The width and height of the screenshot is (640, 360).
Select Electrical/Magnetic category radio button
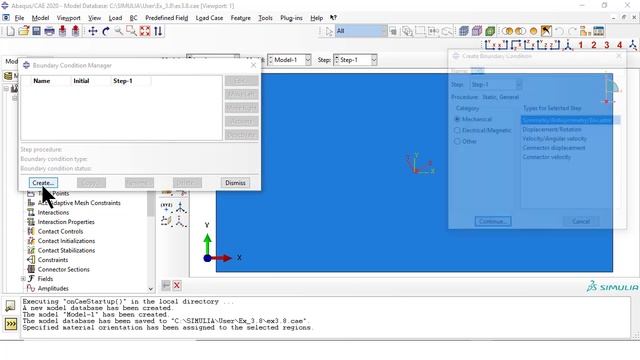pyautogui.click(x=457, y=130)
